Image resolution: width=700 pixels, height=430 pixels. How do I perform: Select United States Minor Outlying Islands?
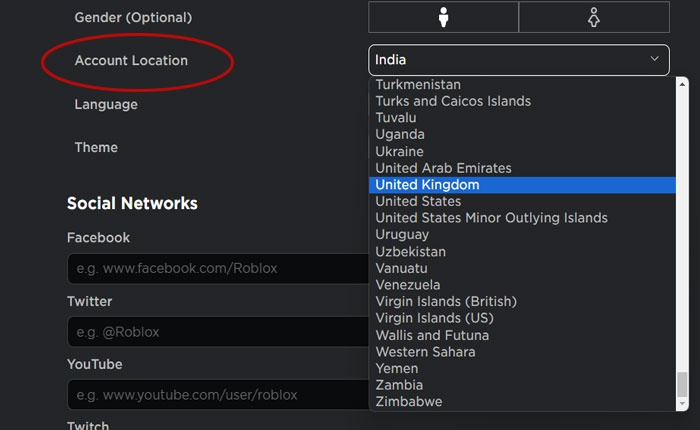coord(491,218)
